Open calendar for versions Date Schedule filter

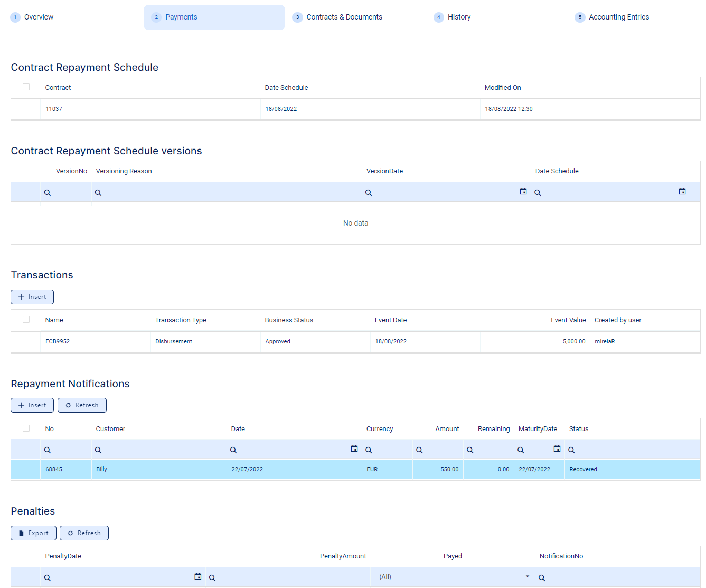click(682, 192)
